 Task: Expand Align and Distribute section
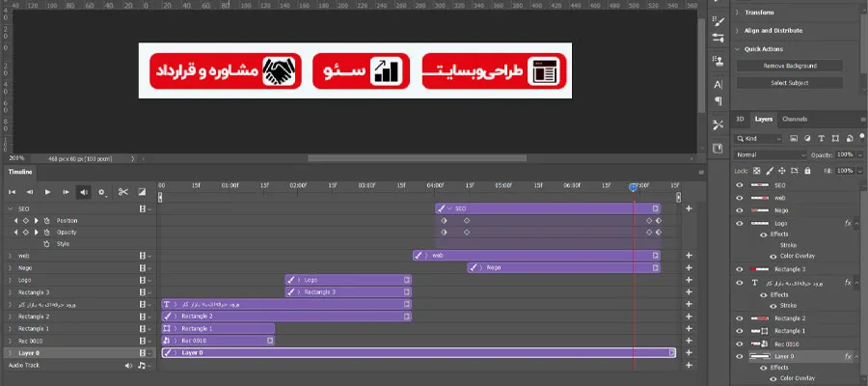click(738, 31)
